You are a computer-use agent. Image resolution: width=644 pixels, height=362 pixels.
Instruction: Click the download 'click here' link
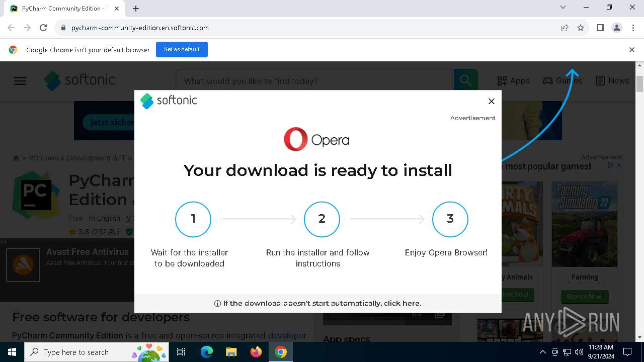click(402, 303)
